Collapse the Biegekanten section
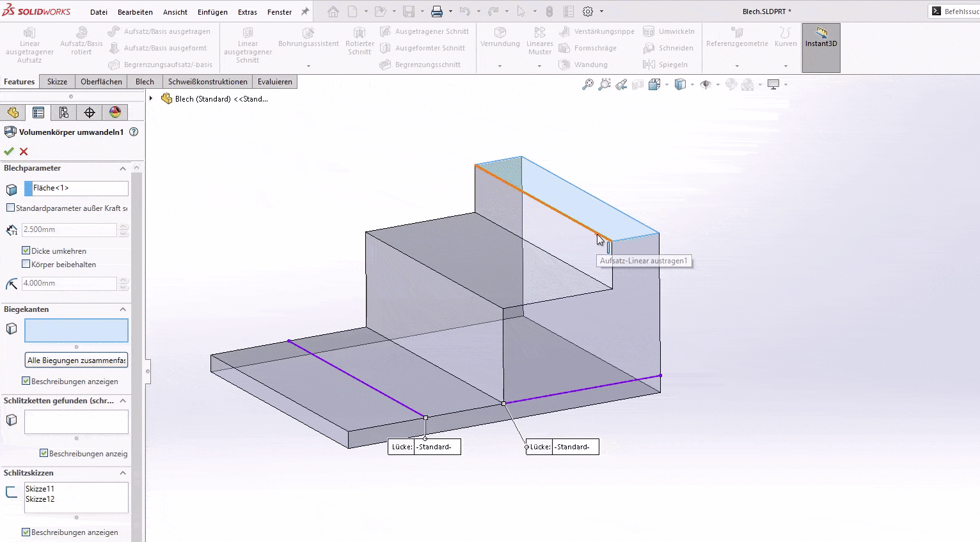Viewport: 980px width, 542px height. pos(123,309)
